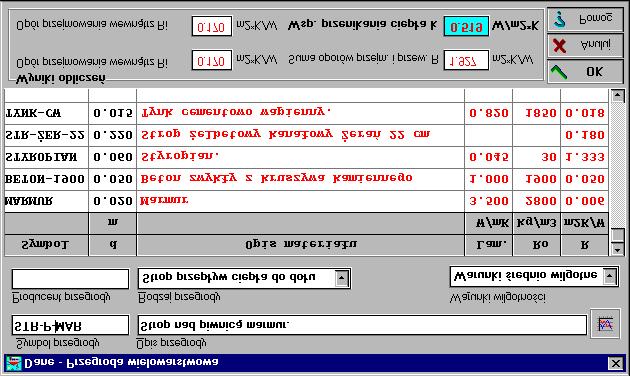This screenshot has height=376, width=630.
Task: Click scrollbar arrow beside the blank table row
Action: (618, 96)
